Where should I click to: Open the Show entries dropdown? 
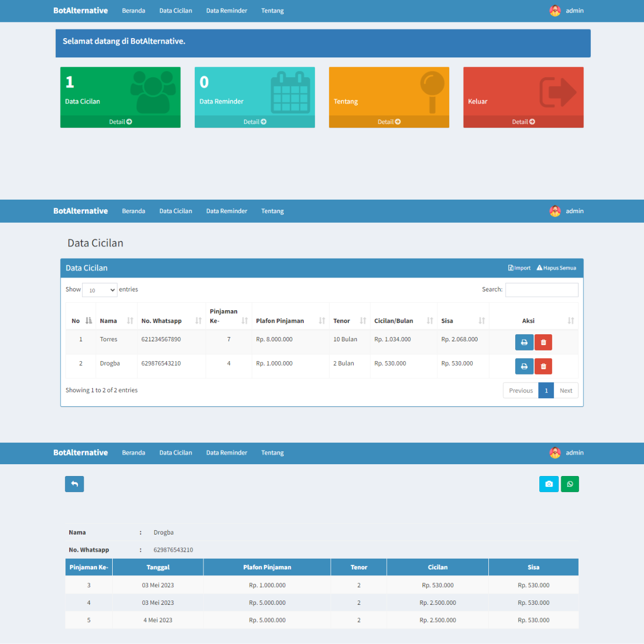(x=100, y=290)
